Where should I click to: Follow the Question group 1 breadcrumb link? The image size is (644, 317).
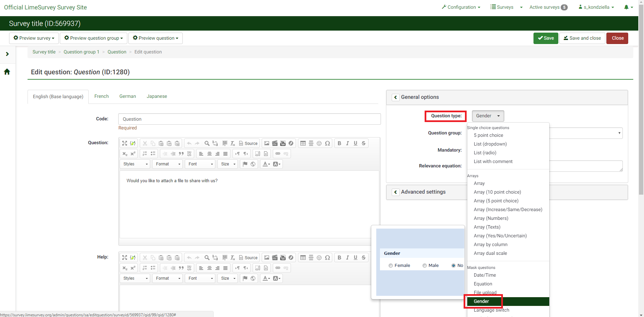pyautogui.click(x=81, y=52)
